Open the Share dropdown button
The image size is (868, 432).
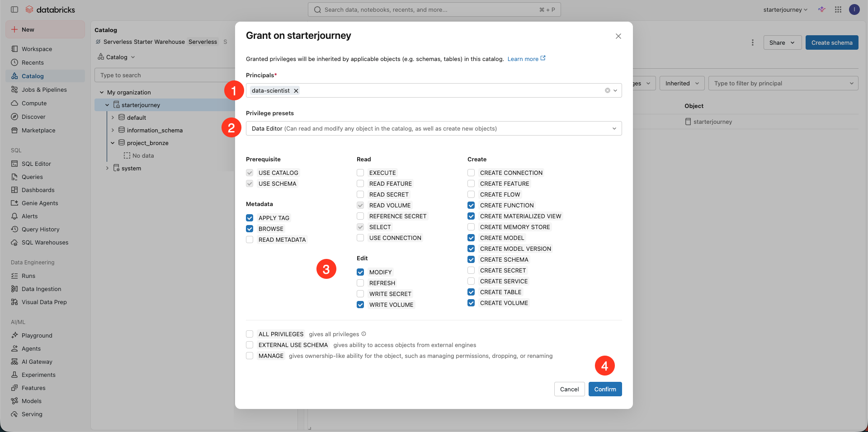[783, 42]
